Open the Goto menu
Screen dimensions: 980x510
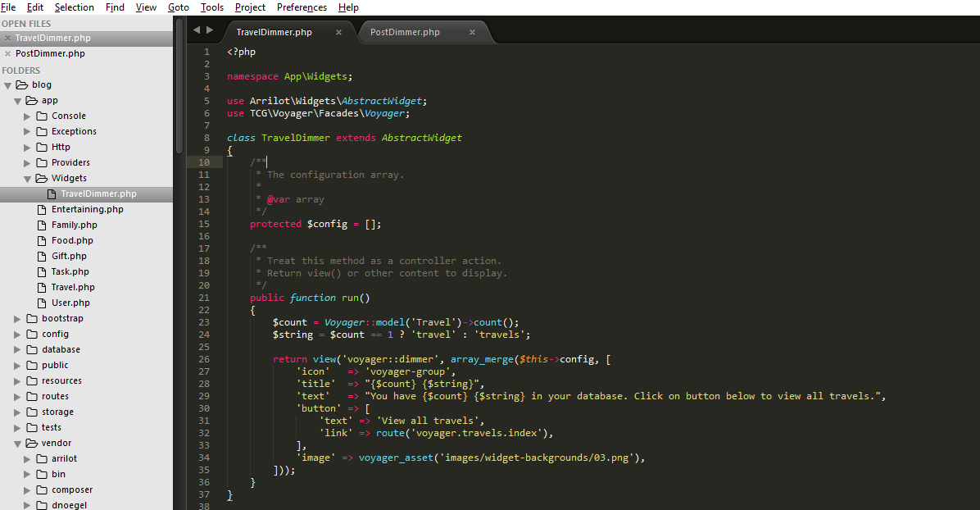pyautogui.click(x=179, y=7)
